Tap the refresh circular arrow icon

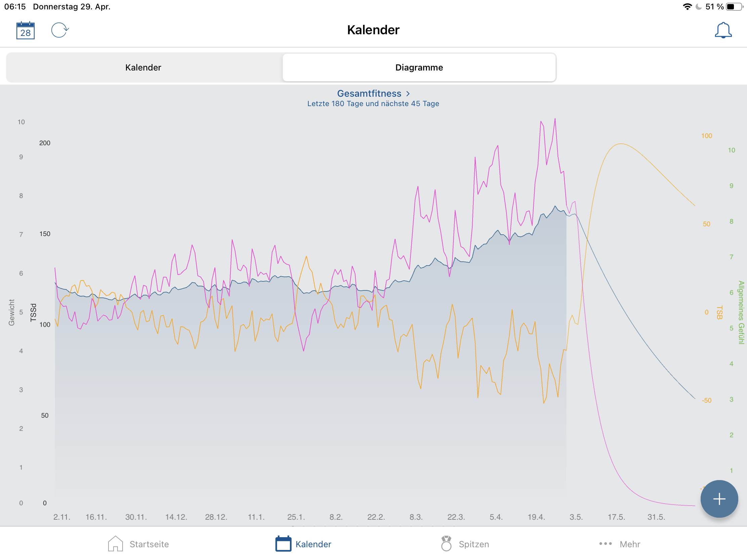pyautogui.click(x=60, y=30)
